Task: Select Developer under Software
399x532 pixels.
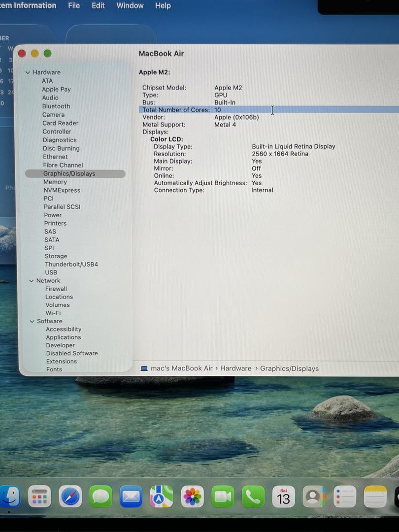Action: coord(61,345)
